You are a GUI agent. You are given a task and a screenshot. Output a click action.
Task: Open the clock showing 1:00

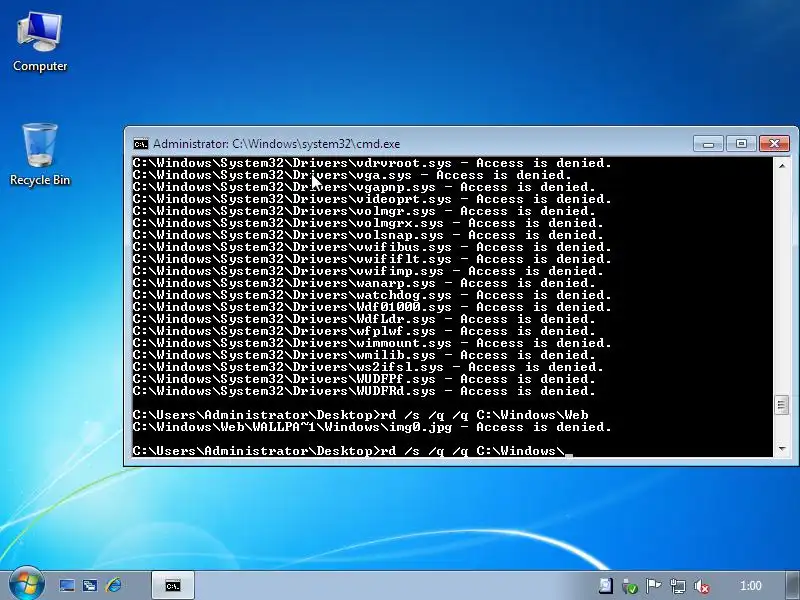click(751, 586)
